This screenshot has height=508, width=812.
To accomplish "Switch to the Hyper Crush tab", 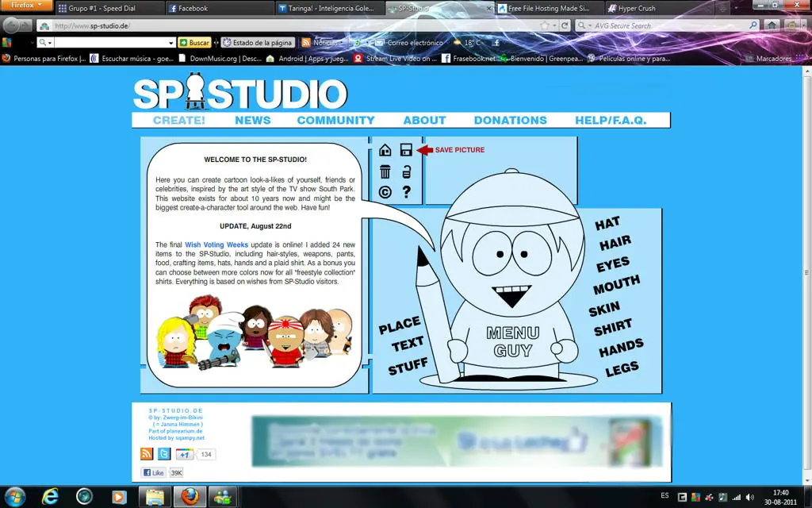I will 659,8.
